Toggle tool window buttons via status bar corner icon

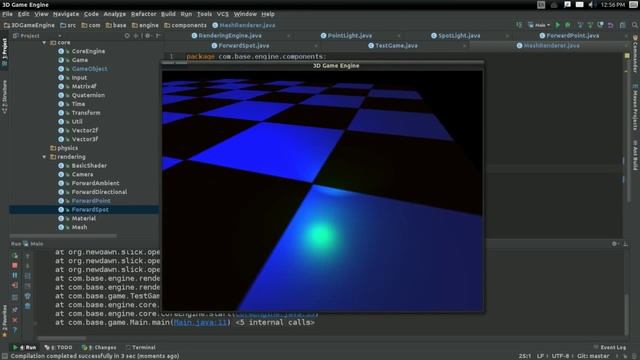tap(4, 356)
